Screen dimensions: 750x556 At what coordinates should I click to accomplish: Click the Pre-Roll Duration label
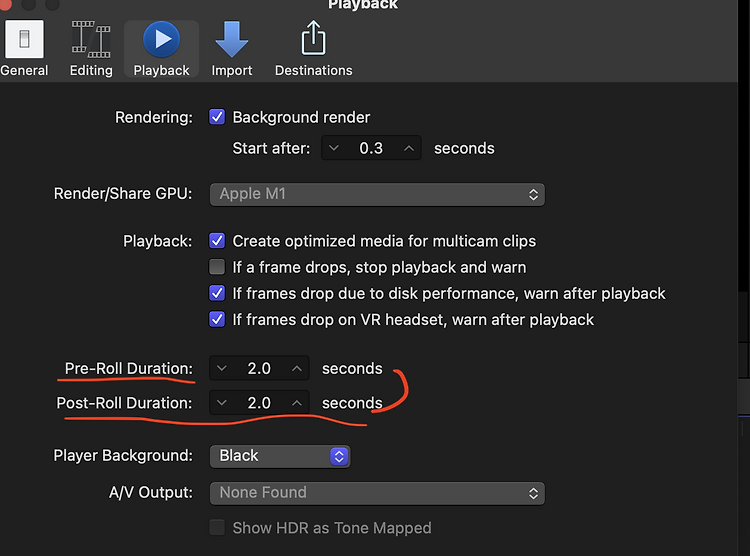click(x=129, y=368)
